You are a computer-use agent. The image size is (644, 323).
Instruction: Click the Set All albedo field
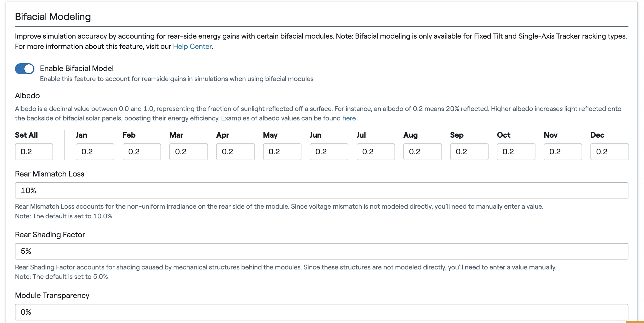[34, 152]
